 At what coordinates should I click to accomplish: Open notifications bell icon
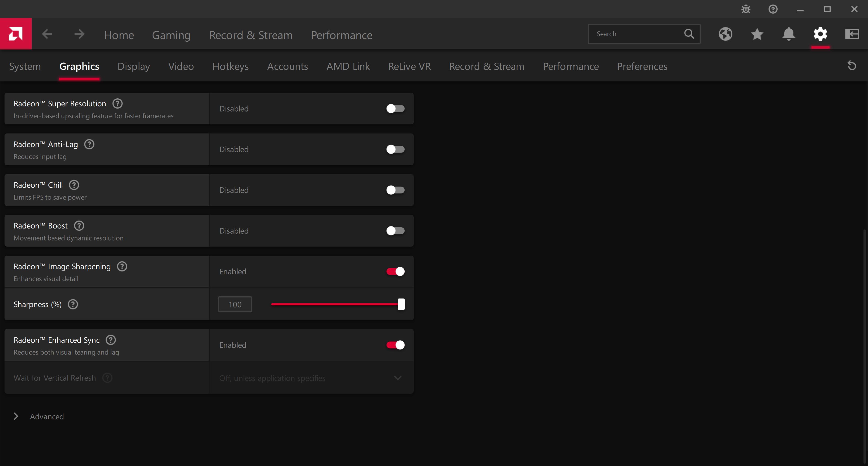[788, 34]
